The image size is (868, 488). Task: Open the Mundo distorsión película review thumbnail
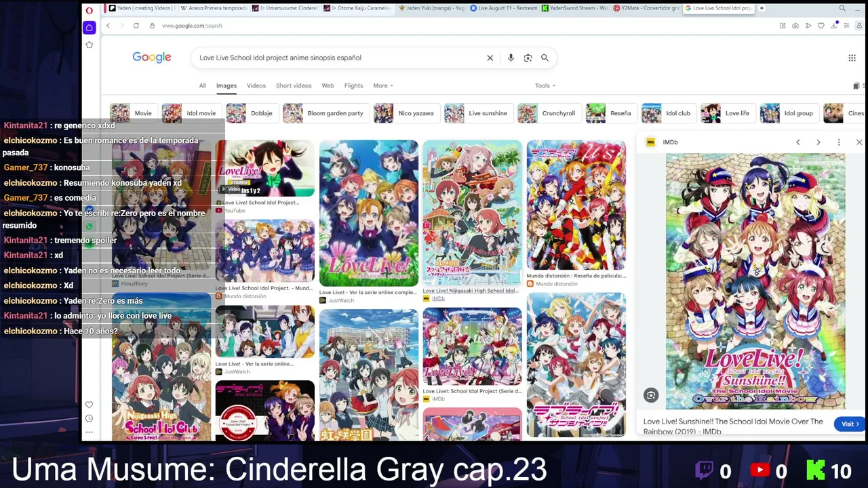point(576,205)
